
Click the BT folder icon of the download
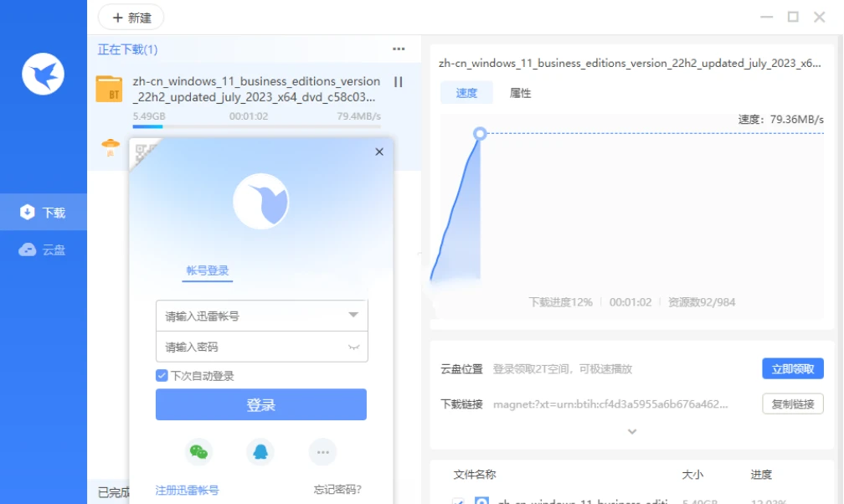pyautogui.click(x=110, y=89)
